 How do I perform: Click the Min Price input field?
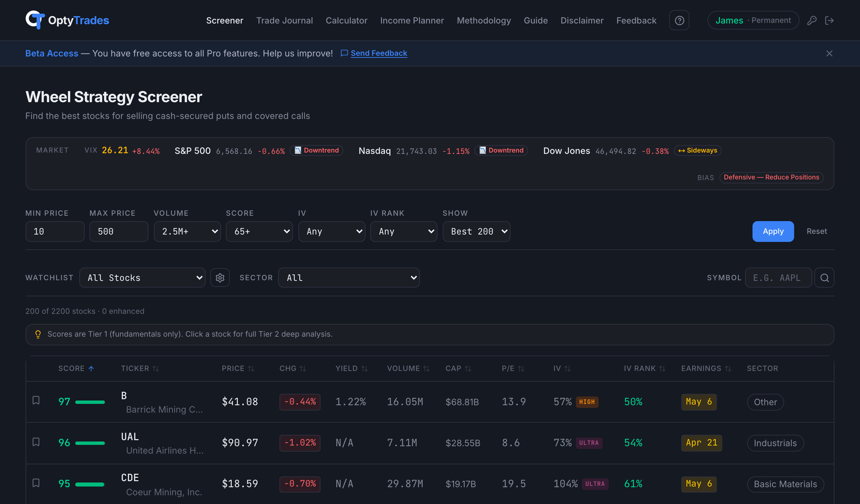(55, 232)
